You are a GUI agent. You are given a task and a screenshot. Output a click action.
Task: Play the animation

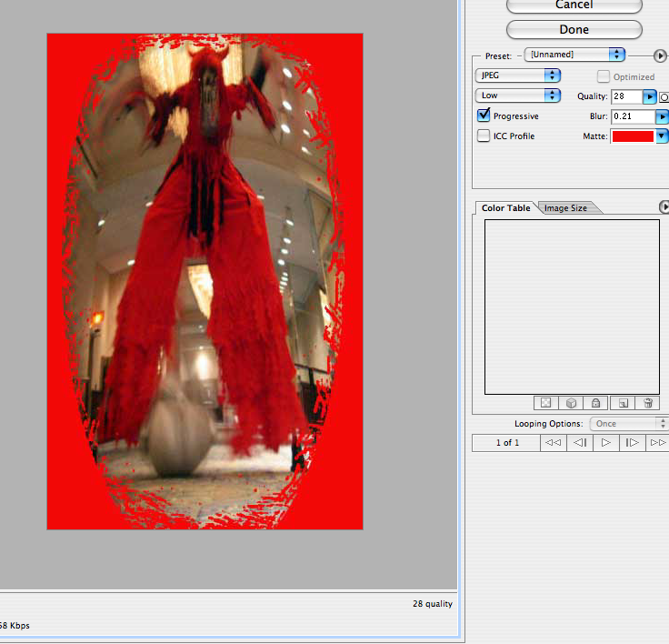605,443
